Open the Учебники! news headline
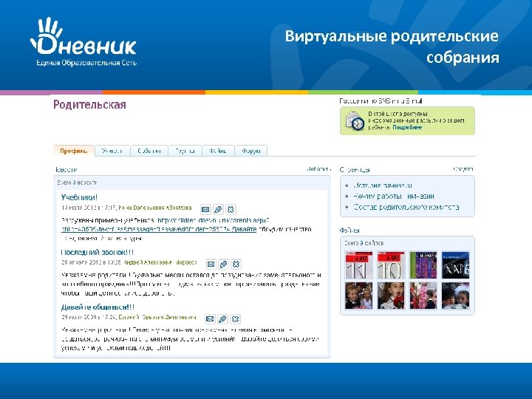This screenshot has width=532, height=399. (79, 197)
